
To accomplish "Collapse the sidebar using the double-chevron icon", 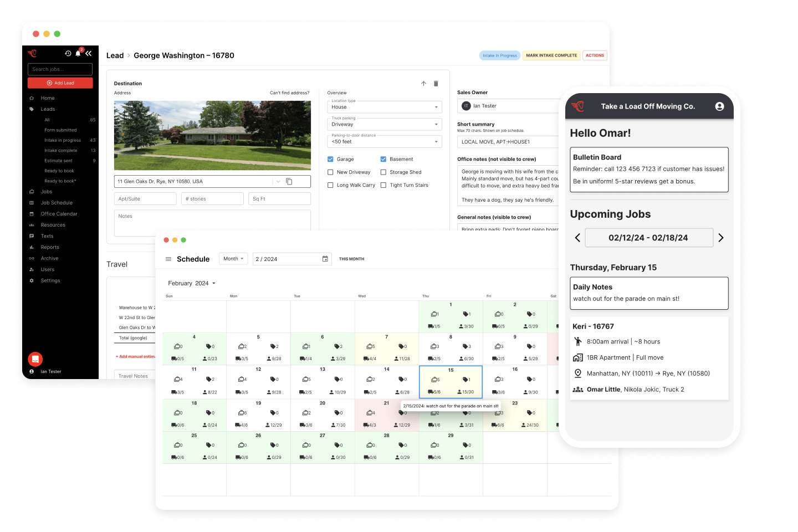I will click(88, 53).
